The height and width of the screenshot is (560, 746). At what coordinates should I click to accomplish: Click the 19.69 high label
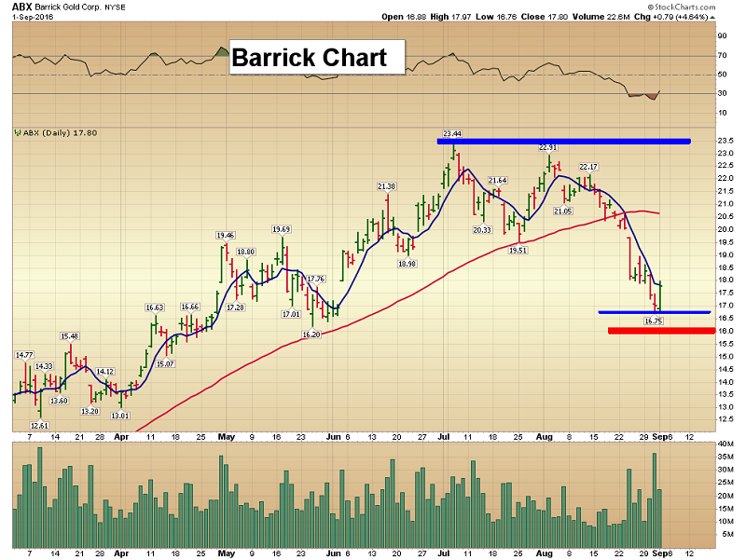281,229
